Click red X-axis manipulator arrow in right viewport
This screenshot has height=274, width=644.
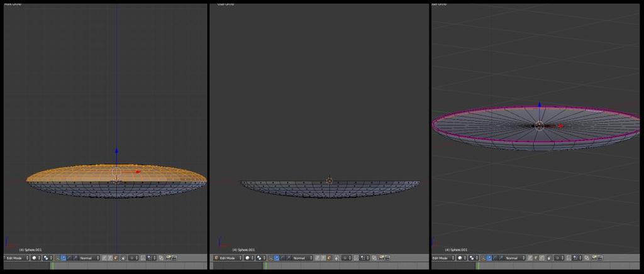(x=561, y=126)
